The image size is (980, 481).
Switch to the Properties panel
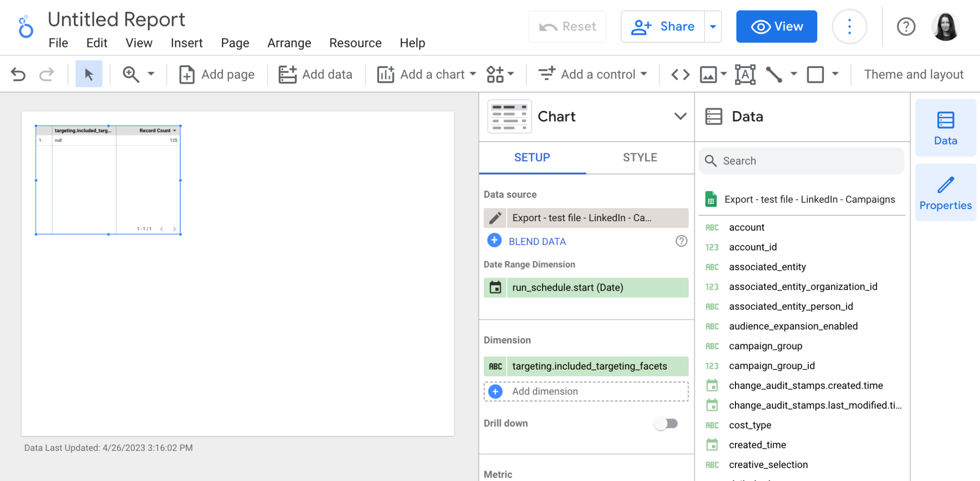click(x=945, y=192)
